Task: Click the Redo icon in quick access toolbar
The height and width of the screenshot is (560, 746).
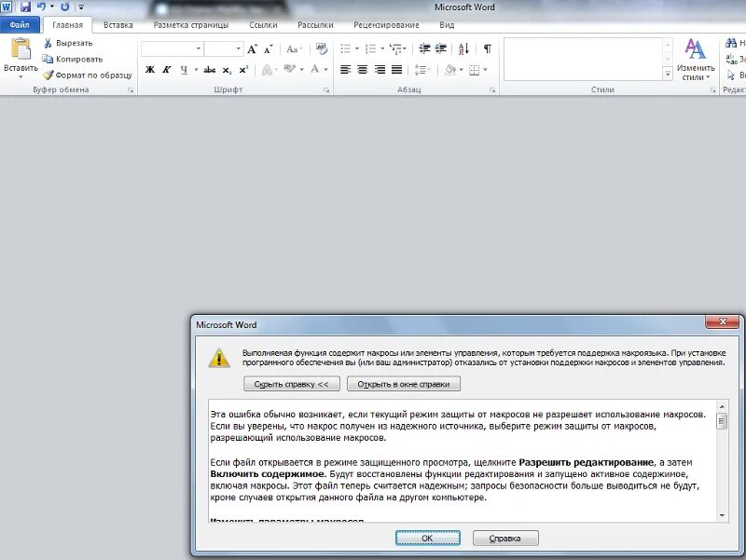Action: click(x=65, y=7)
